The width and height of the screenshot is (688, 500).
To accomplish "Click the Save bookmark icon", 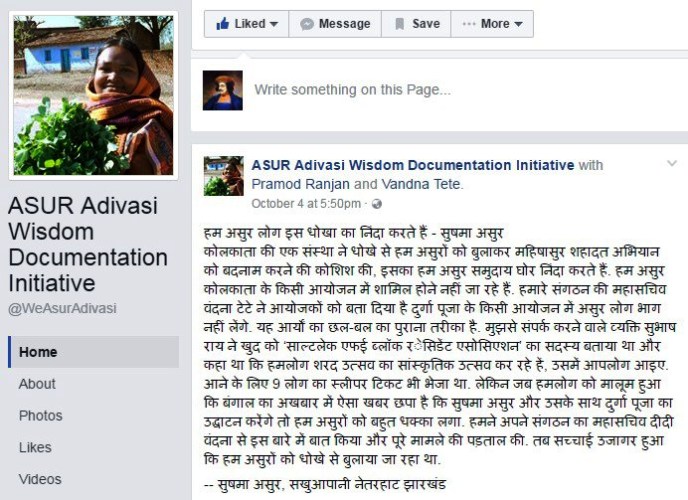I will (399, 24).
